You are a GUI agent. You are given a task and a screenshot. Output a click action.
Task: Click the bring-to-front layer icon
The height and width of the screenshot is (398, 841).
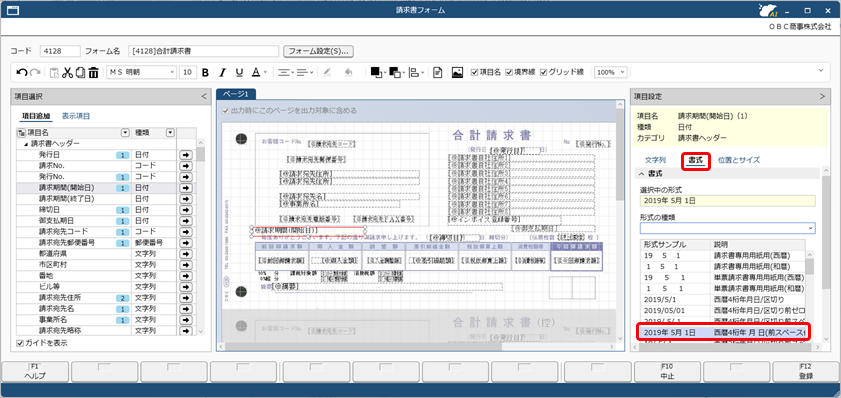tap(376, 72)
